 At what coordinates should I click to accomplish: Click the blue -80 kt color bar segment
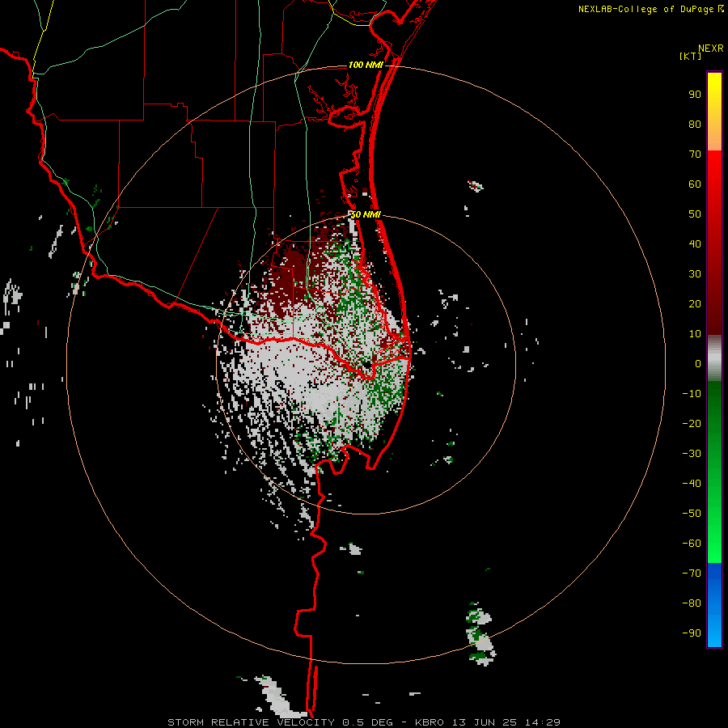[714, 603]
